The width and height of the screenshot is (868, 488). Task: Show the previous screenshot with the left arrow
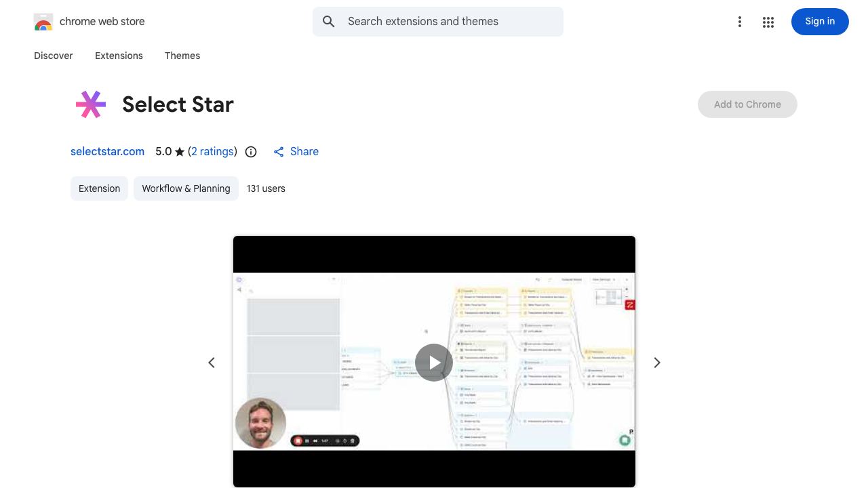212,363
